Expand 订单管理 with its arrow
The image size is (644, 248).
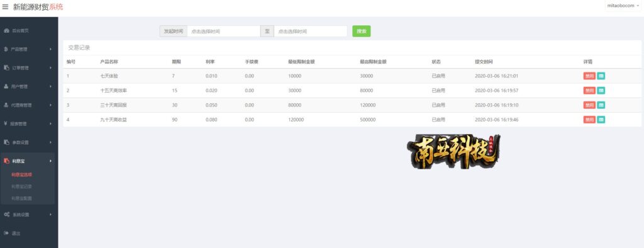click(50, 68)
